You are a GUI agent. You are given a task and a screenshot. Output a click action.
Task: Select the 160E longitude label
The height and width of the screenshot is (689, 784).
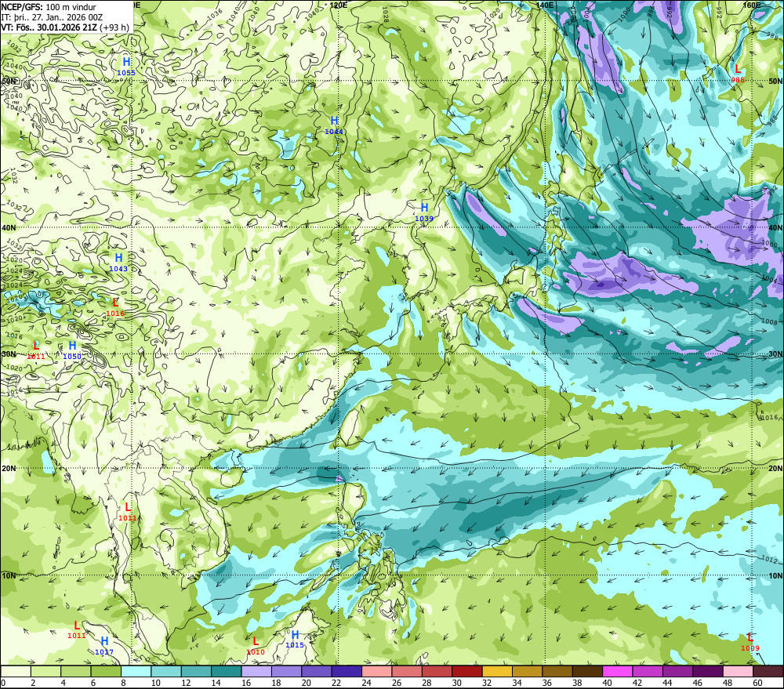click(752, 5)
